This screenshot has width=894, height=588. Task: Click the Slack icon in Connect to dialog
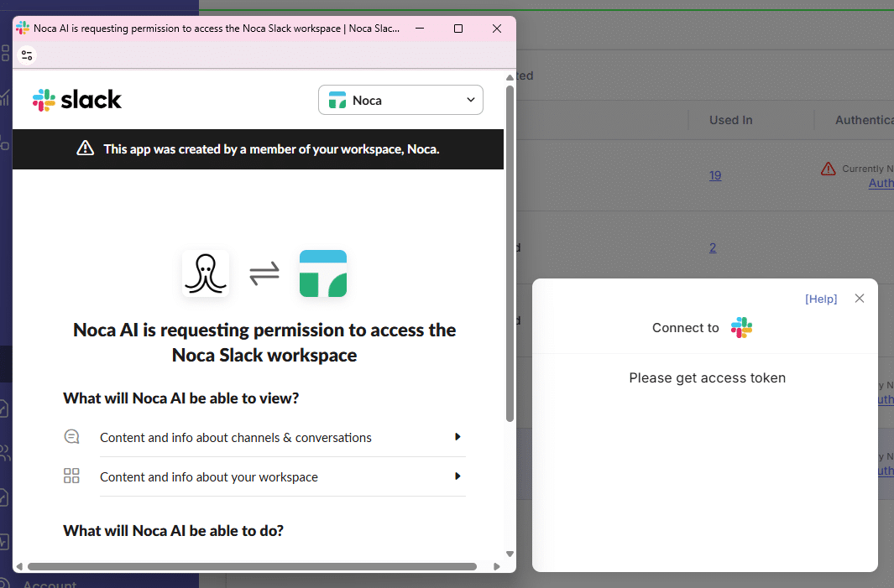(x=742, y=328)
